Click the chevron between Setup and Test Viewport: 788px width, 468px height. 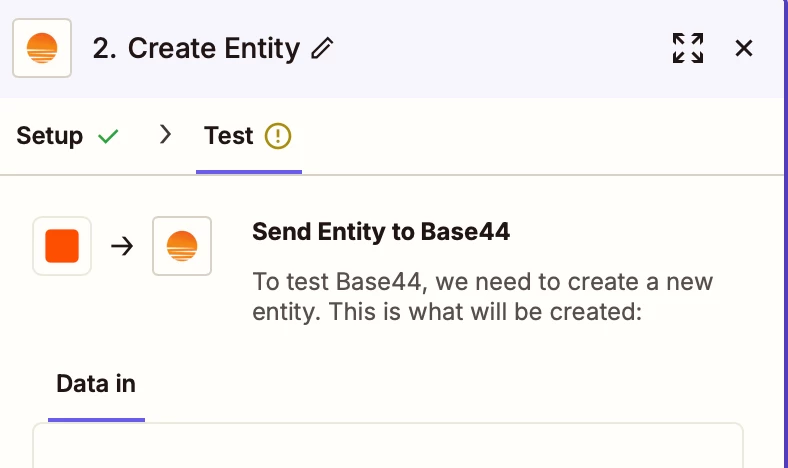pyautogui.click(x=165, y=135)
